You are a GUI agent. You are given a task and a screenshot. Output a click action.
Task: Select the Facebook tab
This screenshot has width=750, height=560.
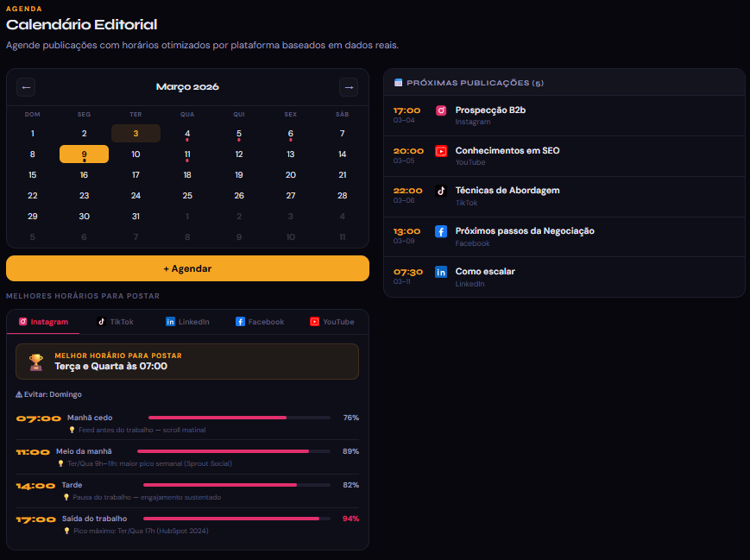point(260,322)
